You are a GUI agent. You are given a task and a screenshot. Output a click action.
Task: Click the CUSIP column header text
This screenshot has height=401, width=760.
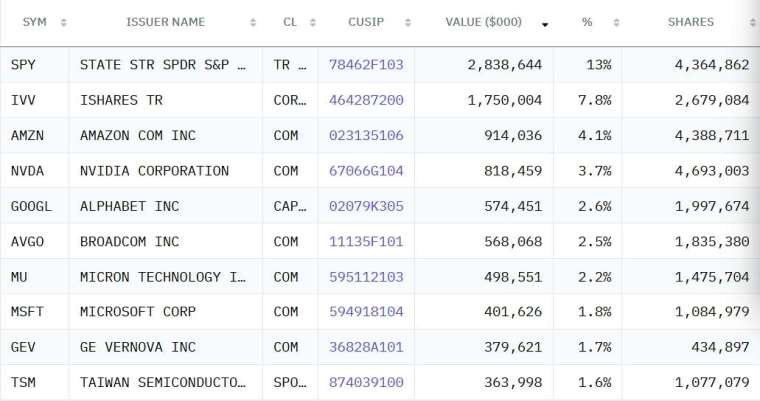click(x=366, y=22)
